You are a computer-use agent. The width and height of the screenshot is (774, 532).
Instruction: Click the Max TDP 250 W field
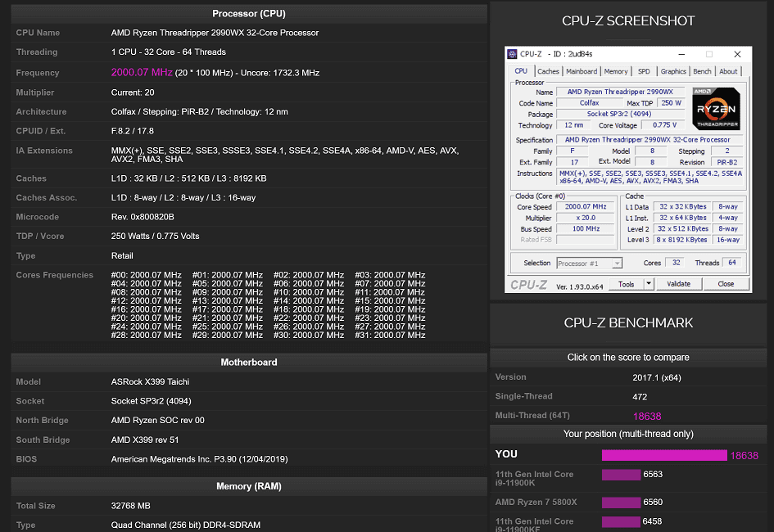point(671,103)
